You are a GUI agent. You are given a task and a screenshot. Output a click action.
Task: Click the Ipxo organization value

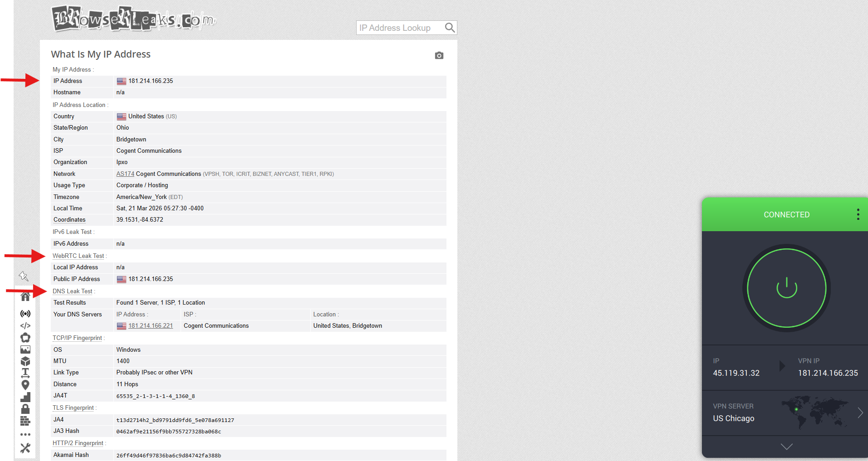coord(122,162)
